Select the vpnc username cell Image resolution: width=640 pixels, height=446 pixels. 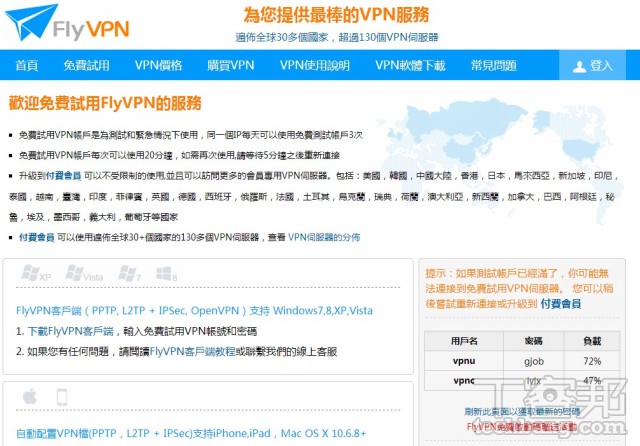pos(464,380)
